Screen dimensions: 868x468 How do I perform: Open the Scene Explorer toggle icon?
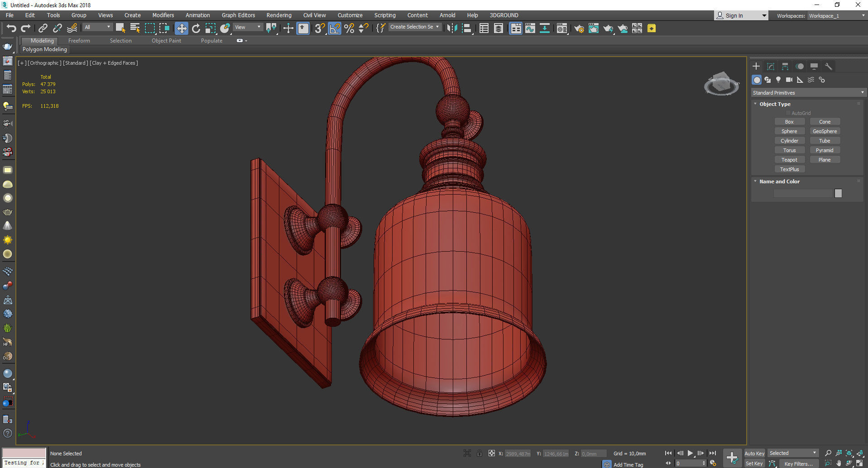[x=484, y=28]
